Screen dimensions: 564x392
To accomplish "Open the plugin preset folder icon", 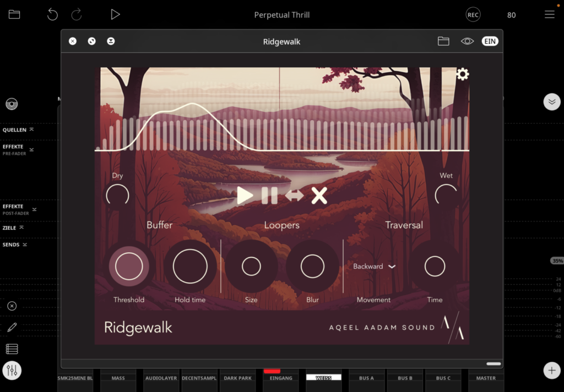I will click(x=443, y=41).
